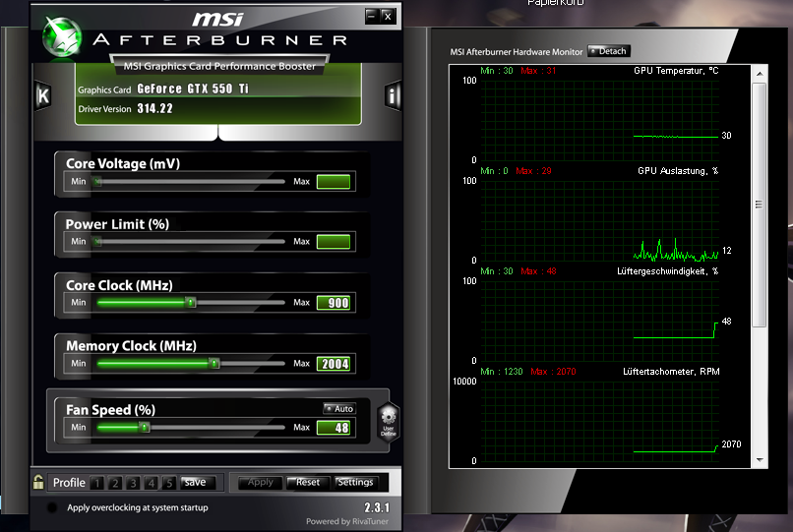Enable Apply overclocking at system startup
Viewport: 793px width, 532px height.
51,507
